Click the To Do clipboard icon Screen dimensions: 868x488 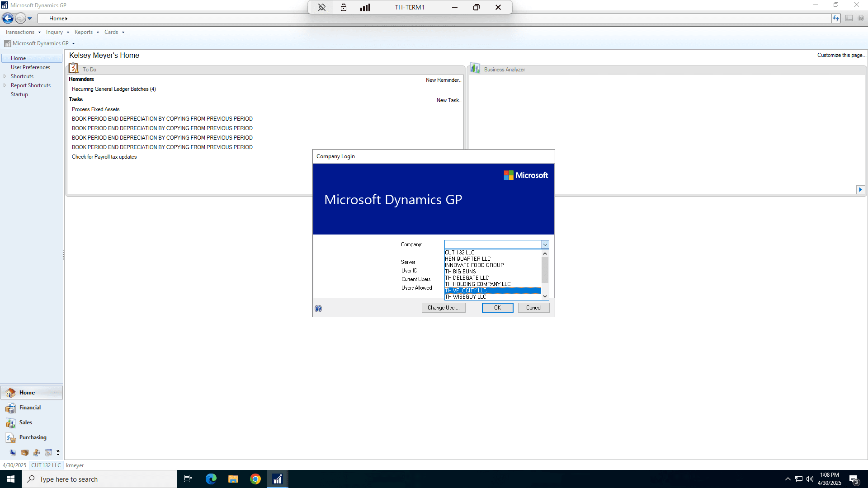click(x=73, y=68)
